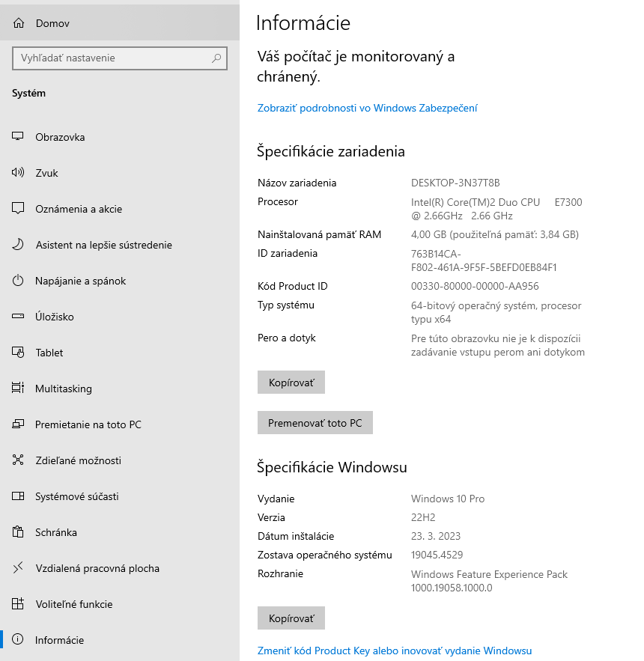
Task: Click Premenovať toto PC button
Action: pyautogui.click(x=315, y=423)
